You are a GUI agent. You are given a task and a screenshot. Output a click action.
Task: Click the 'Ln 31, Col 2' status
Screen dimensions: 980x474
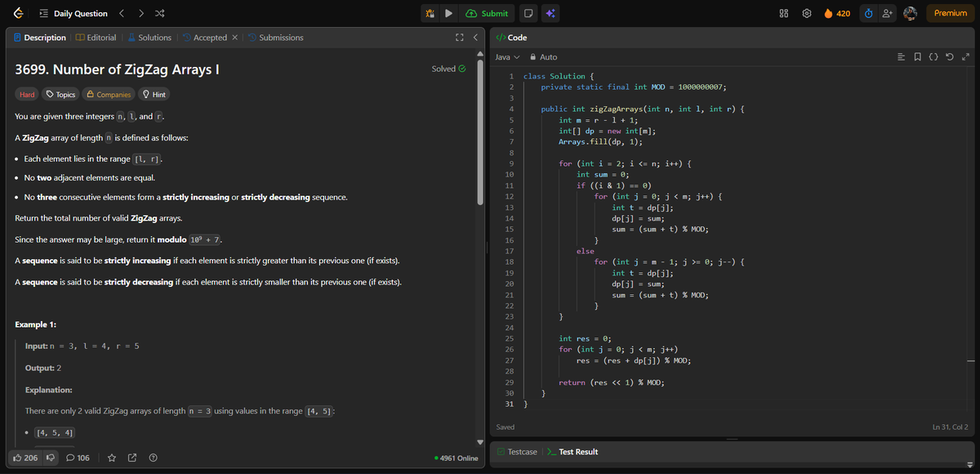[950, 427]
